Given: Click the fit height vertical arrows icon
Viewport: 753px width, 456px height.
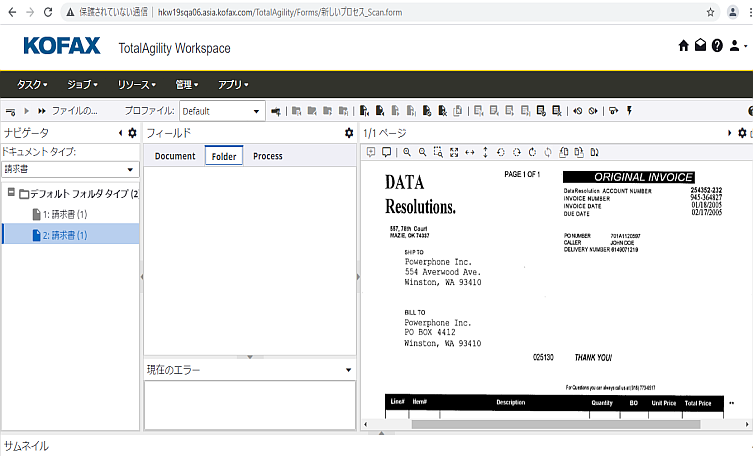Looking at the screenshot, I should click(x=485, y=152).
